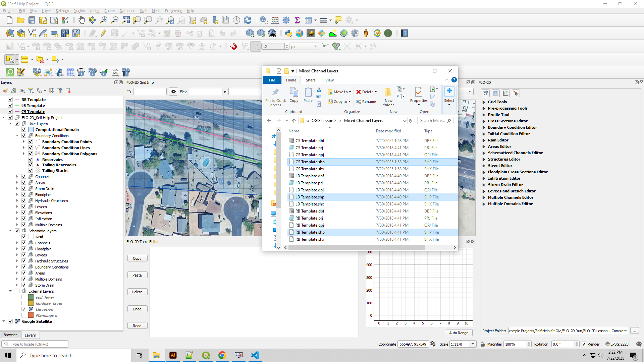Click the Select Features tool icon
644x362 pixels.
click(x=9, y=59)
